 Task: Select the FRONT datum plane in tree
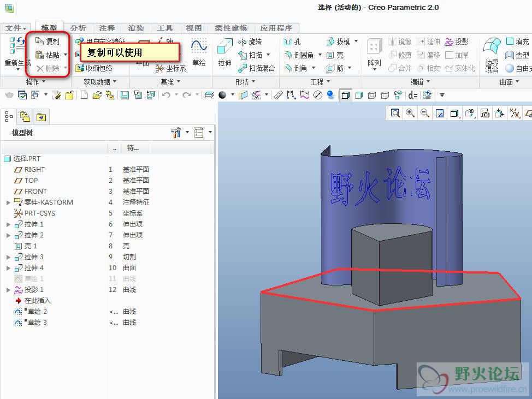36,192
